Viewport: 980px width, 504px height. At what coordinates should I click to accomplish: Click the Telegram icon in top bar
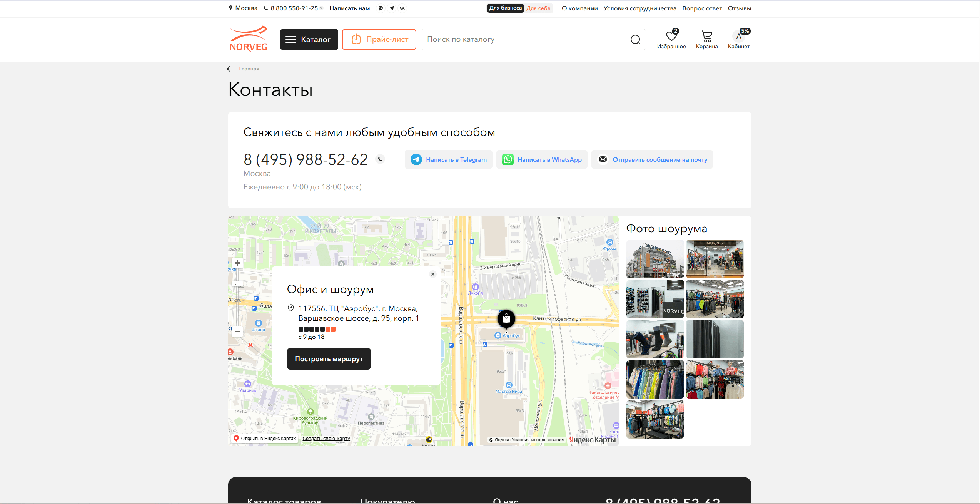coord(391,8)
